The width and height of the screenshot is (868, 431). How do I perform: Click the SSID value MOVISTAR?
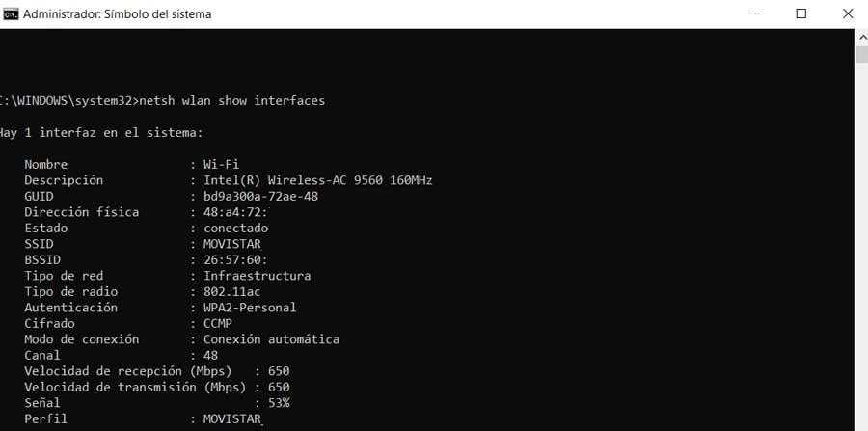[x=232, y=244]
